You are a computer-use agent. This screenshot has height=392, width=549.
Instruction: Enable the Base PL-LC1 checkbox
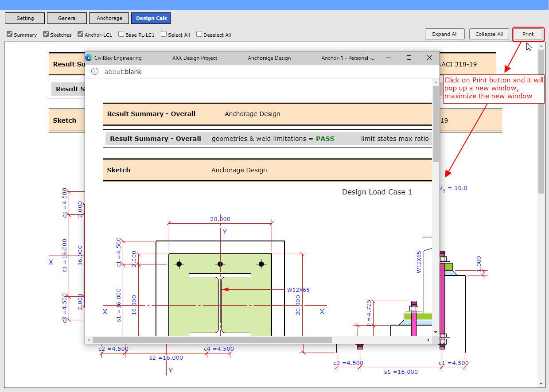(121, 34)
